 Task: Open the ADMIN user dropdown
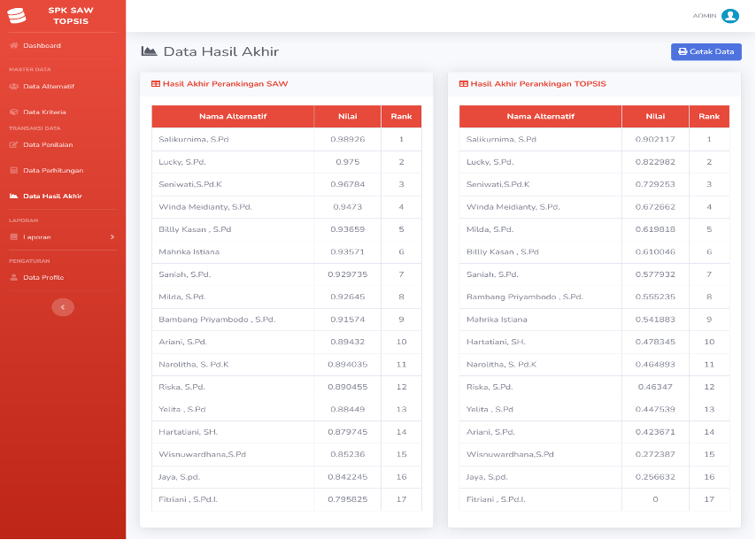point(715,16)
